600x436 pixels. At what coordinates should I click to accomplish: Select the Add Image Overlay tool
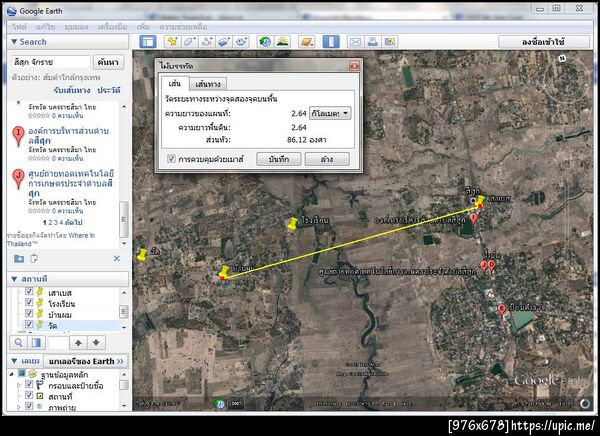pos(224,41)
